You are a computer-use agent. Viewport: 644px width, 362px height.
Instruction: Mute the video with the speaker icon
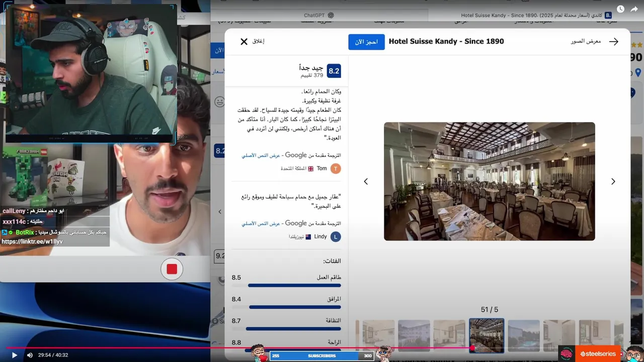(x=30, y=355)
